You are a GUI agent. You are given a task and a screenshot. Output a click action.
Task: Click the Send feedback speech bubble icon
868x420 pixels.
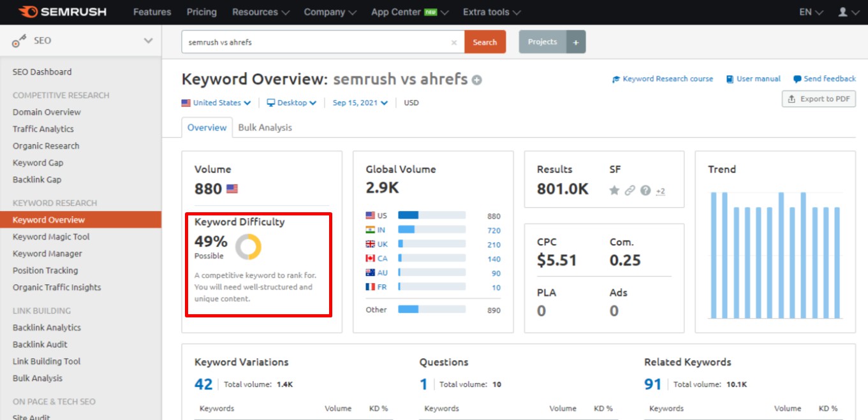click(x=796, y=79)
